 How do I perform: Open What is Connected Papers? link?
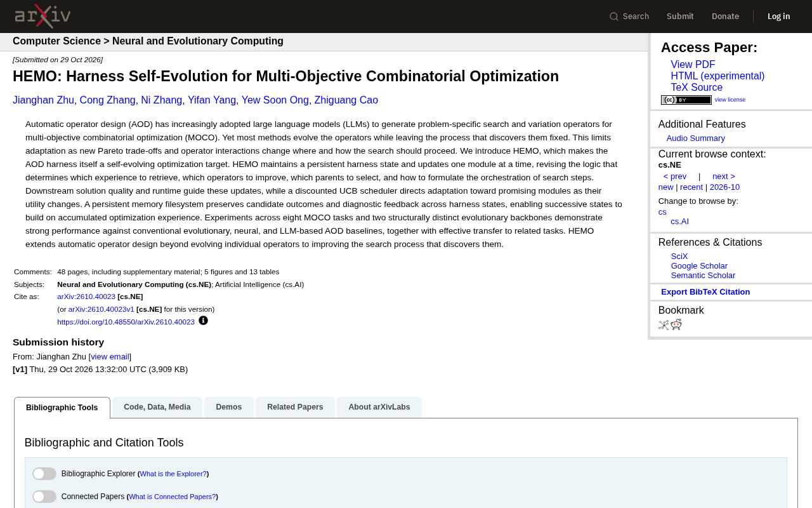[173, 497]
